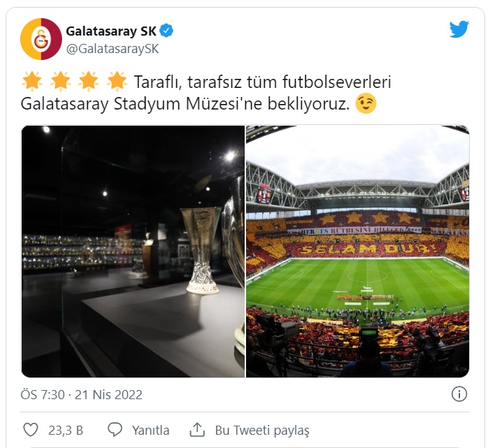
Task: Click the first star emoji in tweet
Action: 32,81
